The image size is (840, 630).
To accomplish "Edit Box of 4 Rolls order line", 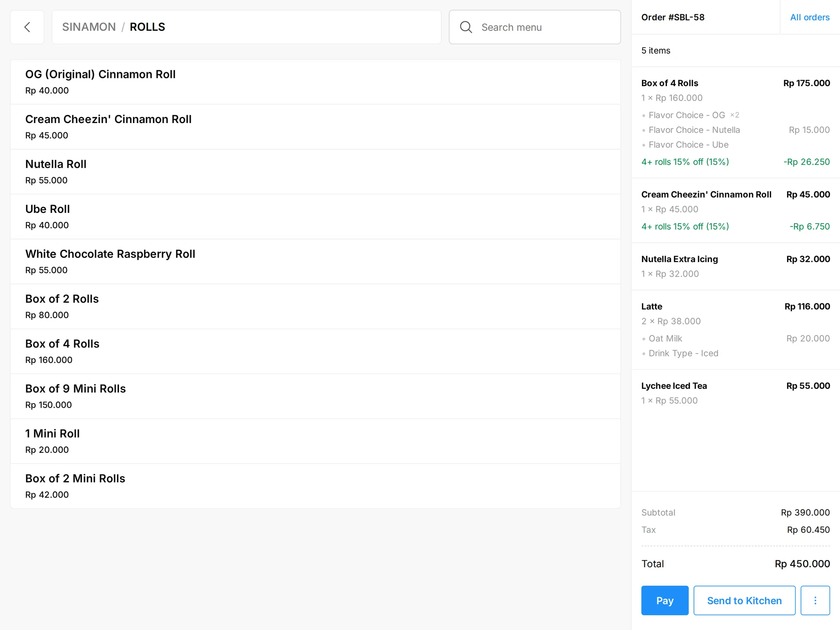I will [x=736, y=122].
